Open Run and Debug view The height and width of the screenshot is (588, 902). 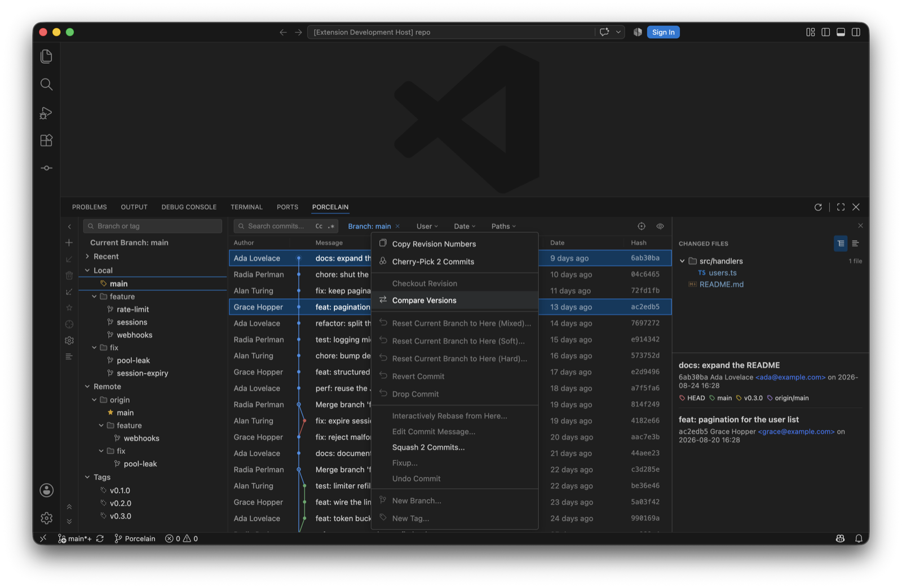point(46,113)
